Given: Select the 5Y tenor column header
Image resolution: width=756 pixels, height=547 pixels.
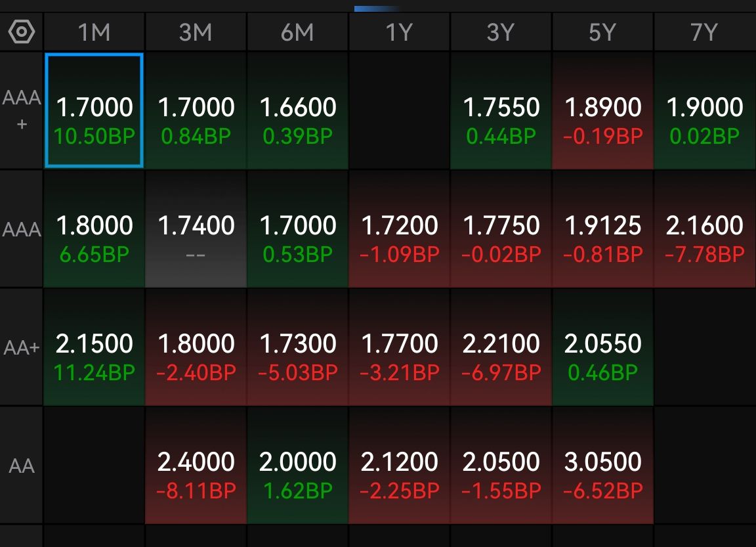Looking at the screenshot, I should (x=602, y=32).
